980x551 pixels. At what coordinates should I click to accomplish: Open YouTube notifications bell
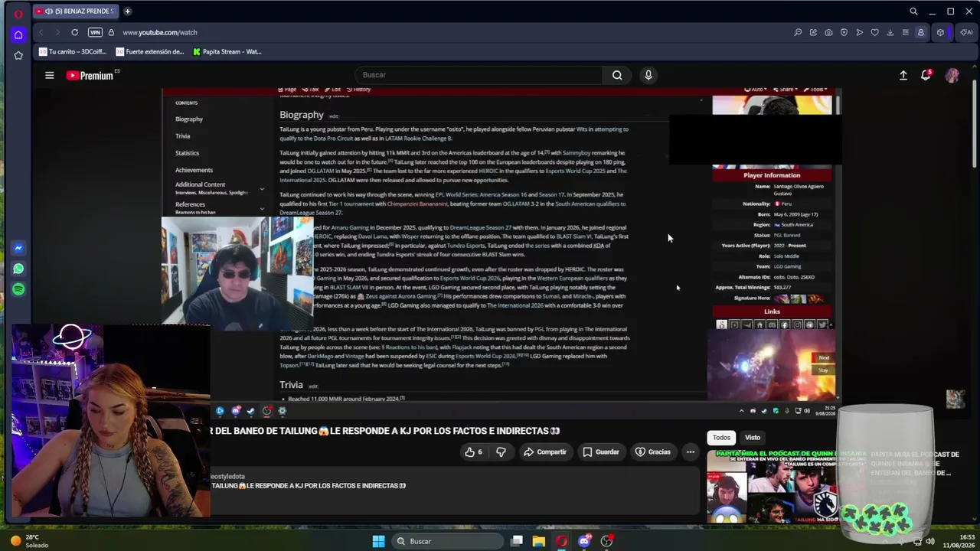click(x=926, y=75)
